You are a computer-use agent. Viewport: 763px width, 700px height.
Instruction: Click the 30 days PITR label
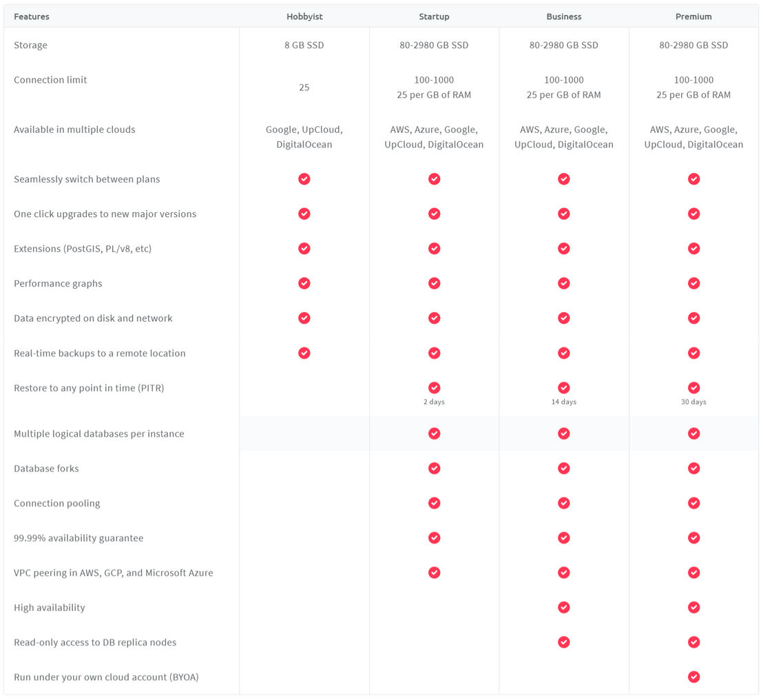[x=693, y=402]
